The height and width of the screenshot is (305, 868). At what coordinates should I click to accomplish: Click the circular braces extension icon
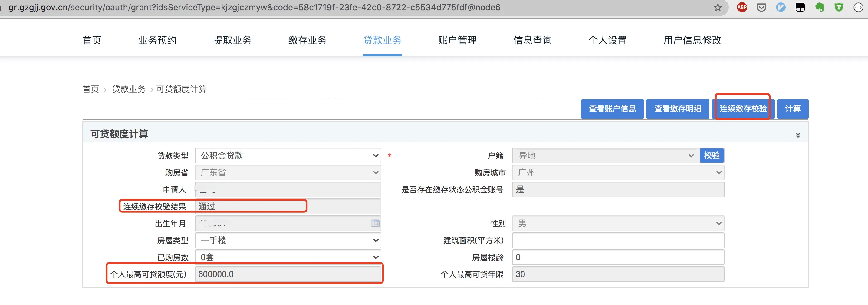pyautogui.click(x=858, y=7)
